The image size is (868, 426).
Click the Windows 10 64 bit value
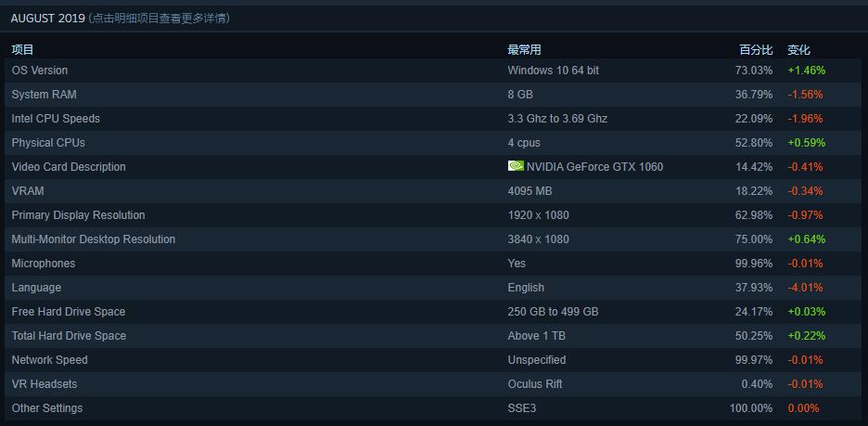553,71
